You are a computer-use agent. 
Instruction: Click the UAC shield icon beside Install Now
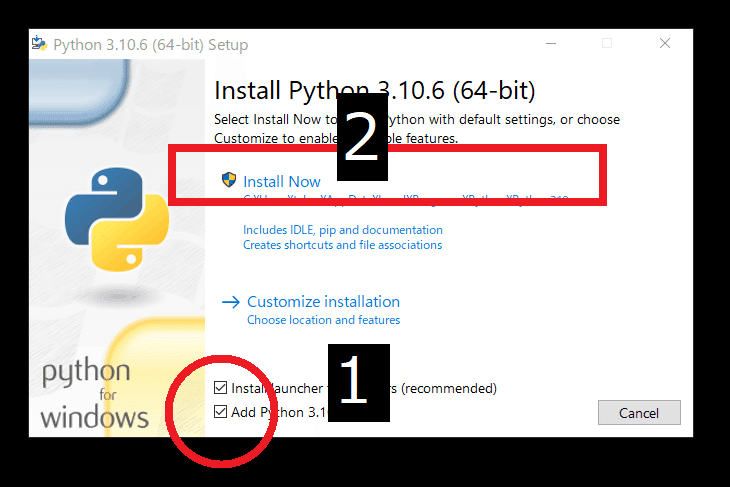point(229,180)
